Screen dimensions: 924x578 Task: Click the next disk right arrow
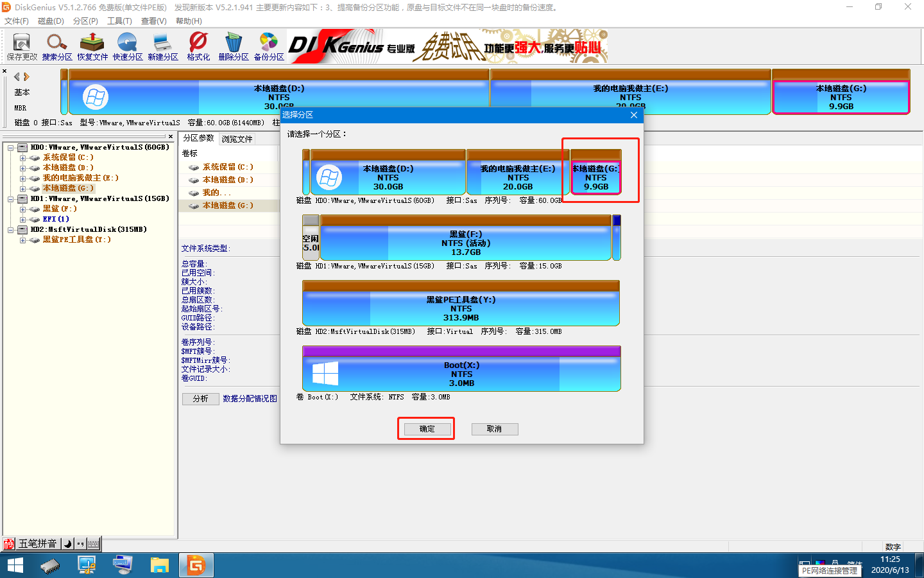tap(27, 76)
